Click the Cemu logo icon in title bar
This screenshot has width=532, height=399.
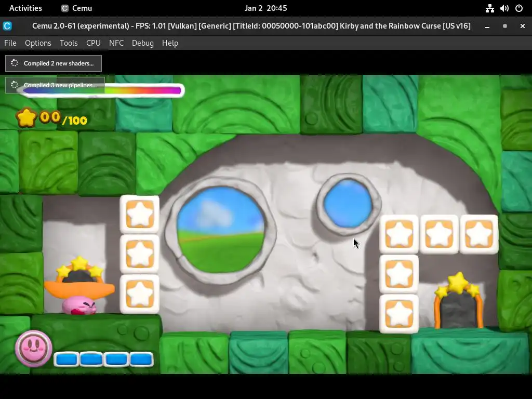coord(7,26)
